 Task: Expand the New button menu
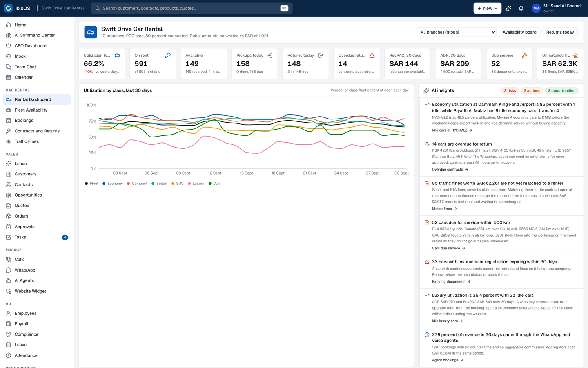(x=487, y=8)
